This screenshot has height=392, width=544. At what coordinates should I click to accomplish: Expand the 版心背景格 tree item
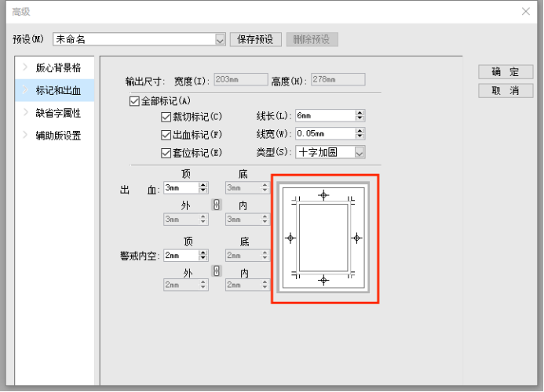point(25,67)
